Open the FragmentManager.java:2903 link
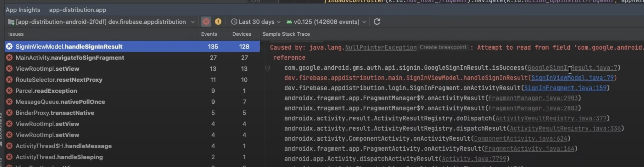This screenshot has width=644, height=167. [533, 98]
